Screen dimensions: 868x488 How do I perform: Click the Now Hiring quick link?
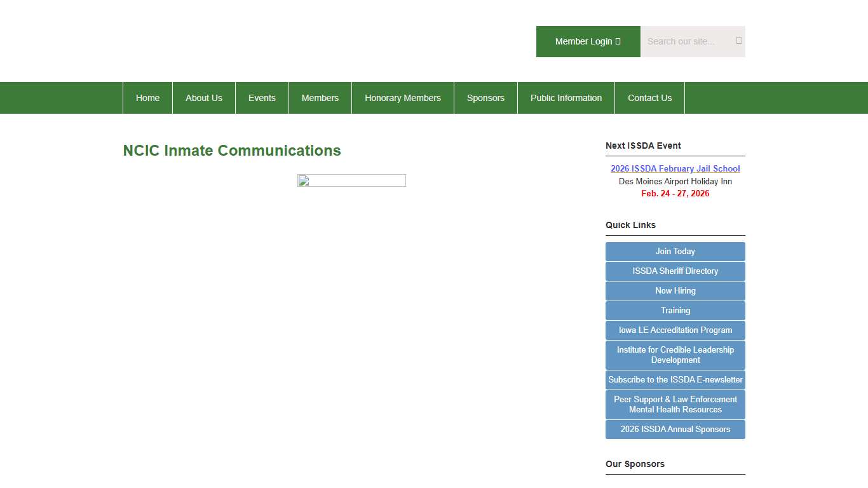tap(675, 290)
